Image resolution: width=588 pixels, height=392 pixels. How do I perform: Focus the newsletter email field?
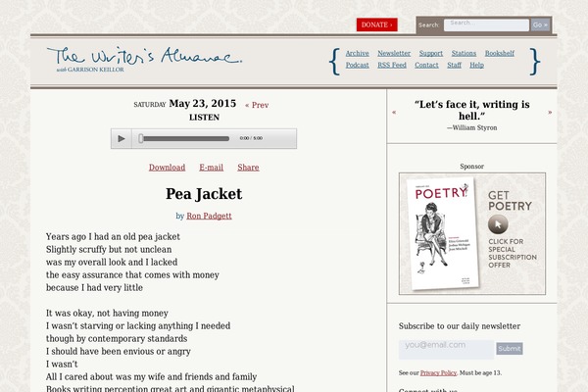click(446, 349)
